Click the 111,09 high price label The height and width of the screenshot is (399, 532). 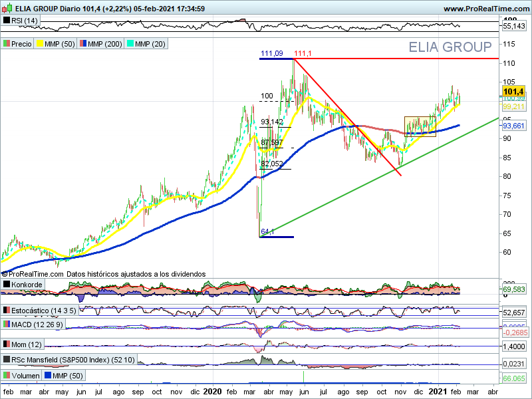(x=271, y=54)
